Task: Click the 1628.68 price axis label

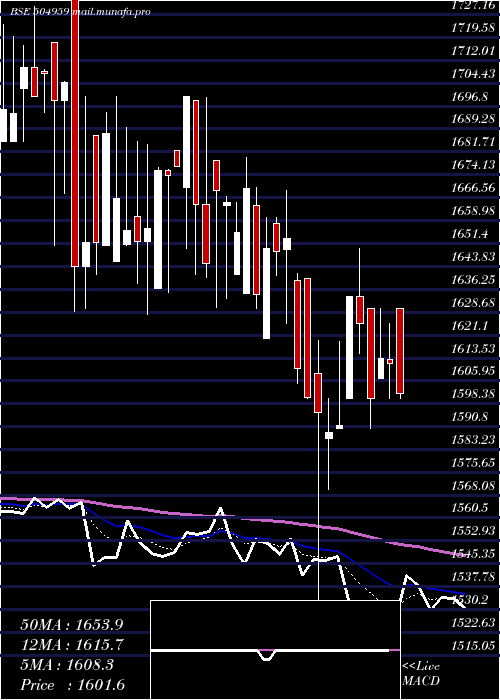Action: pos(473,302)
